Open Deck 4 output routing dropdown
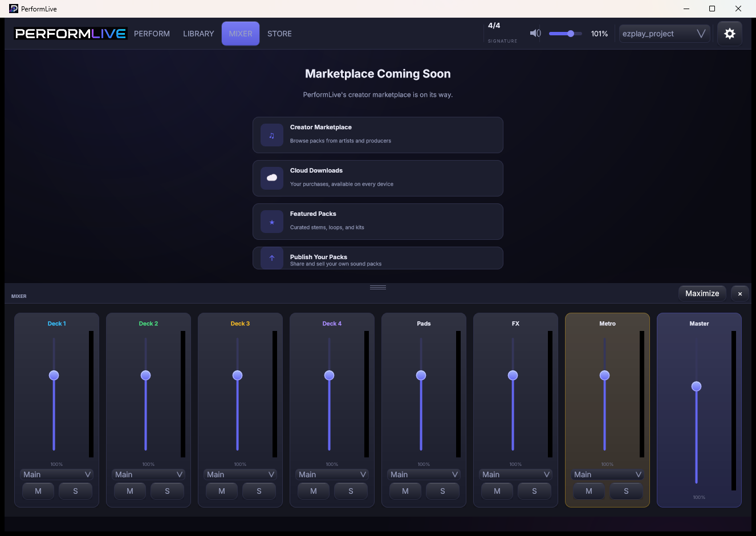 [x=332, y=474]
